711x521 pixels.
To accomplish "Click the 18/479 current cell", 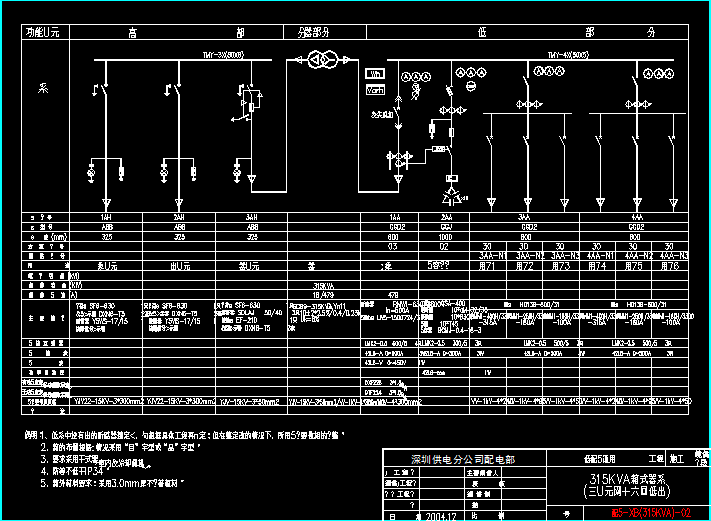I will click(323, 295).
